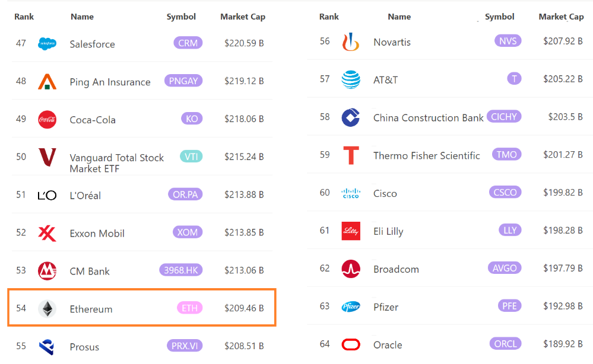Image resolution: width=593 pixels, height=364 pixels.
Task: Sort by right table Rank header
Action: pos(329,17)
